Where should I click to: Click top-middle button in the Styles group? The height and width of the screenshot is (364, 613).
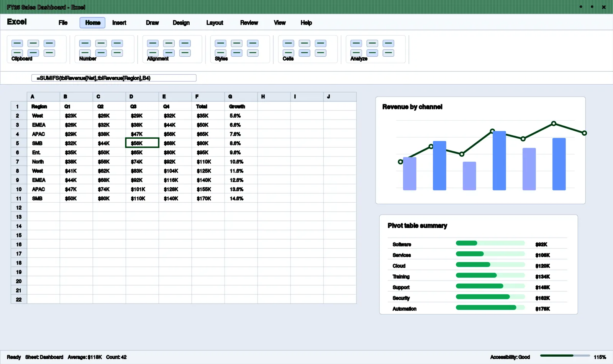[237, 43]
